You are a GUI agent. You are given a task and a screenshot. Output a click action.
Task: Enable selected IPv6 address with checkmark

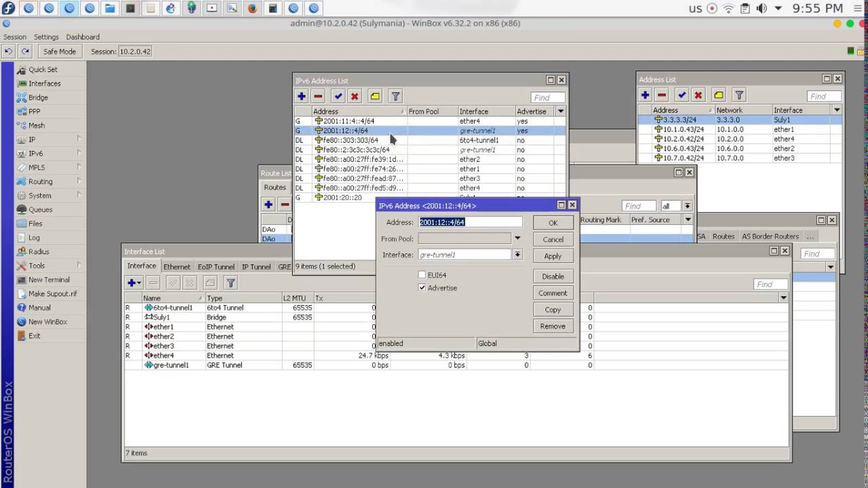338,96
